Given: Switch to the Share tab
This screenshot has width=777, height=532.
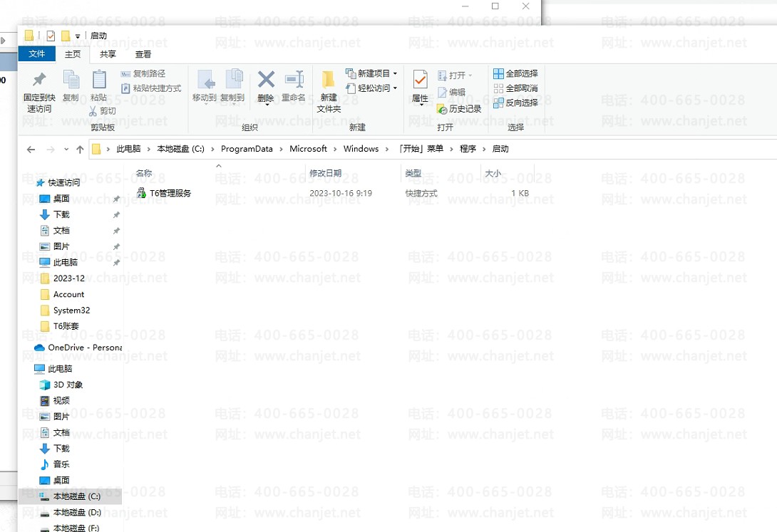Looking at the screenshot, I should coord(108,54).
